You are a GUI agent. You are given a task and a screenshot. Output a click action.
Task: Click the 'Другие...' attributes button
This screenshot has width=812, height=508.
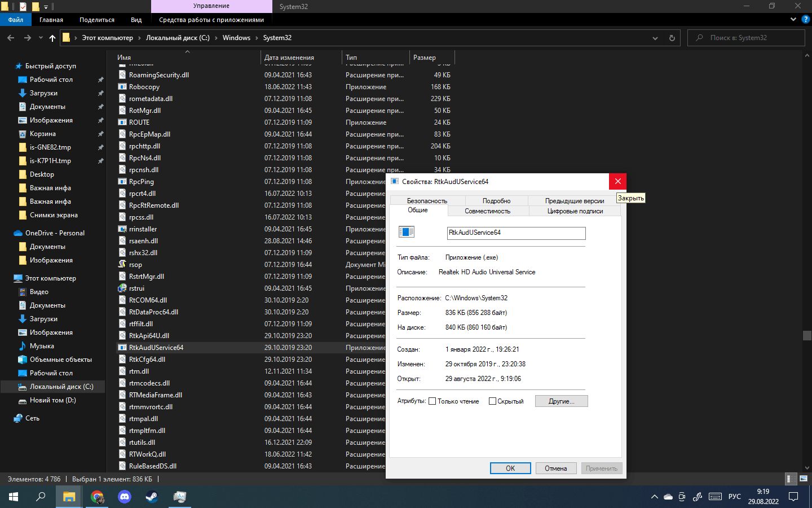click(x=562, y=401)
